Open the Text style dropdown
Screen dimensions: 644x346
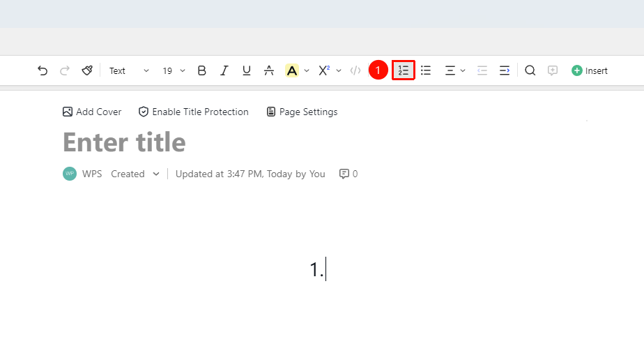point(129,70)
